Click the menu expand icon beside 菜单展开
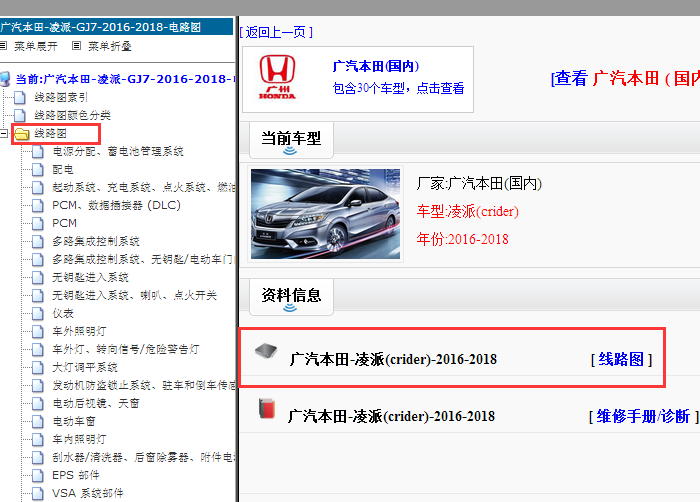The image size is (700, 502). point(3,46)
